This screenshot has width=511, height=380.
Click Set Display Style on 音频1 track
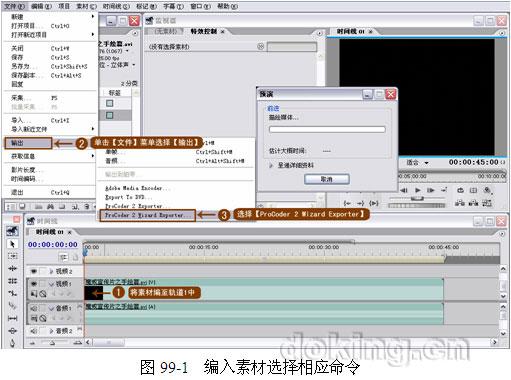(x=34, y=318)
